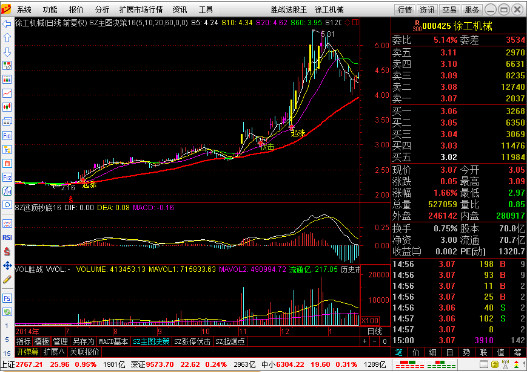Click the 行情 button in title bar
The width and height of the screenshot is (528, 372).
[405, 9]
